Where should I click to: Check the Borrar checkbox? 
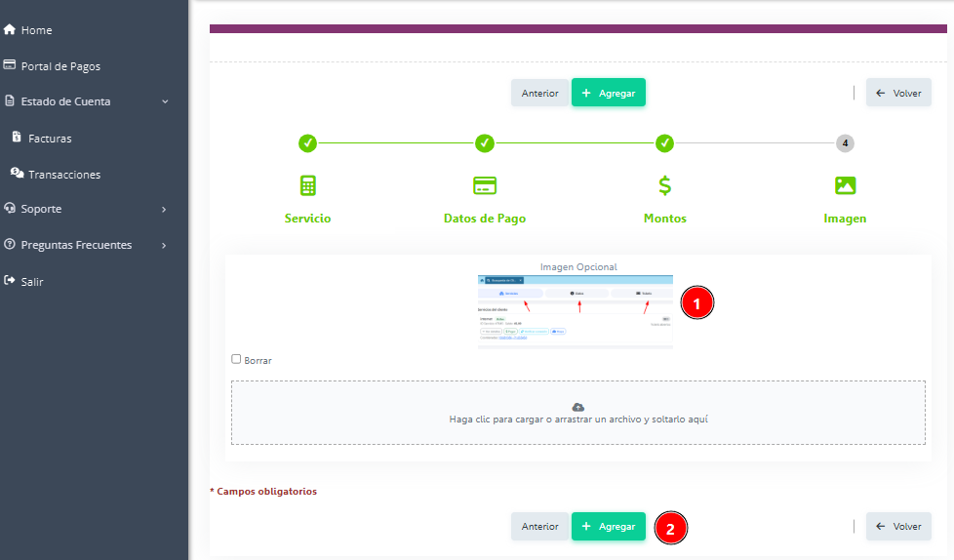pyautogui.click(x=236, y=359)
